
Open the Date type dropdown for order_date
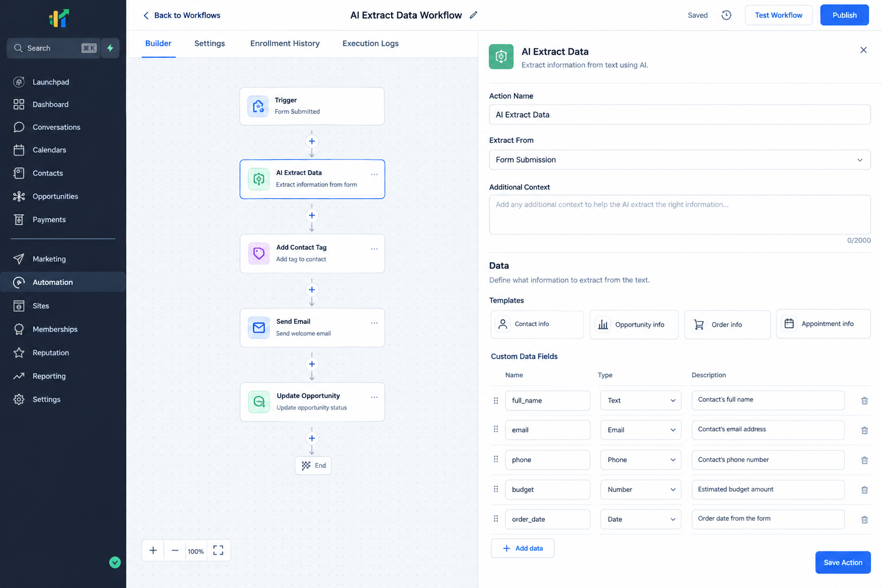pos(641,520)
